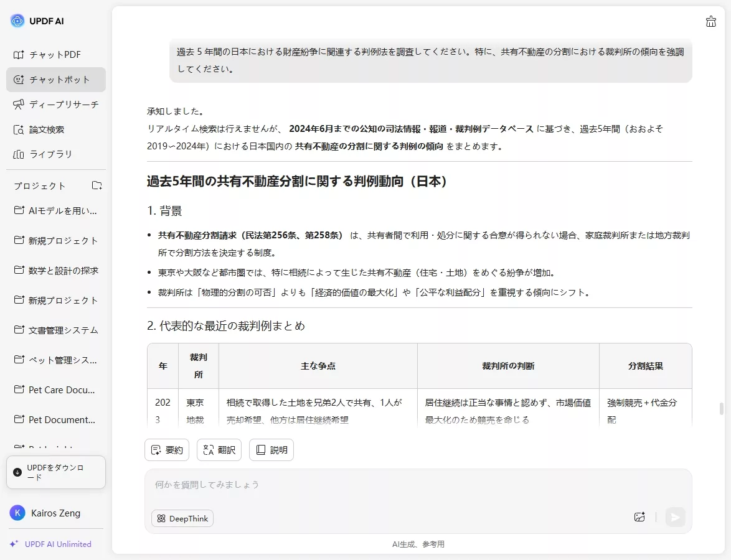Image resolution: width=731 pixels, height=560 pixels.
Task: Click the UPDFをダウンロード button
Action: coord(55,472)
